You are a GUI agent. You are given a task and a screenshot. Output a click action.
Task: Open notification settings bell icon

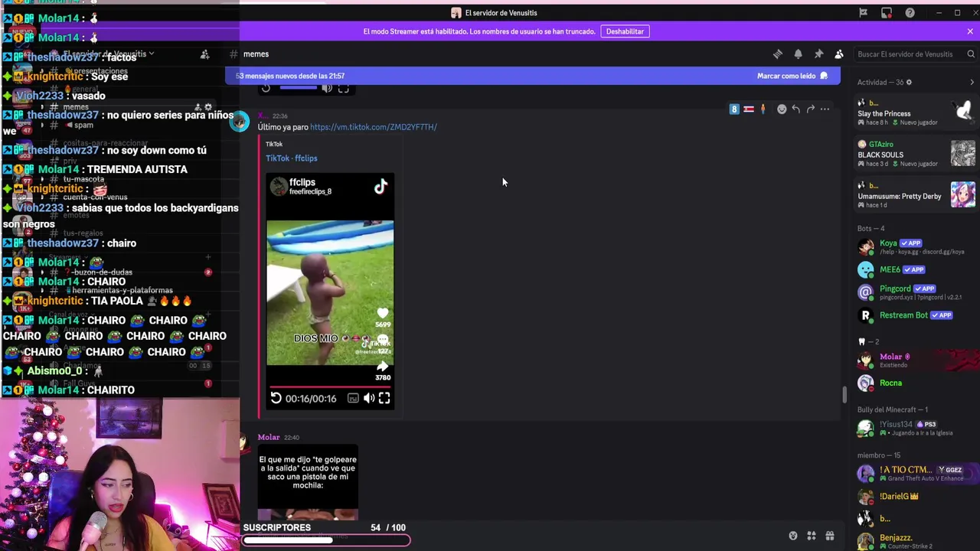(x=798, y=54)
